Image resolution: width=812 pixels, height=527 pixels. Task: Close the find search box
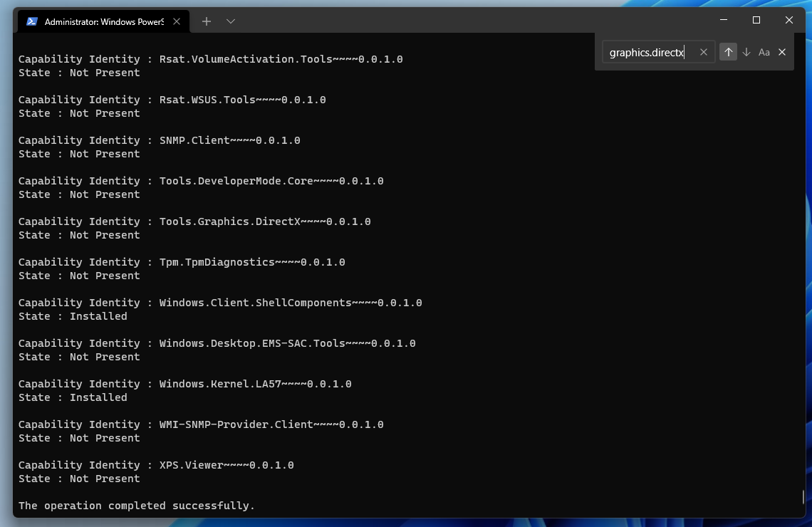click(x=782, y=52)
